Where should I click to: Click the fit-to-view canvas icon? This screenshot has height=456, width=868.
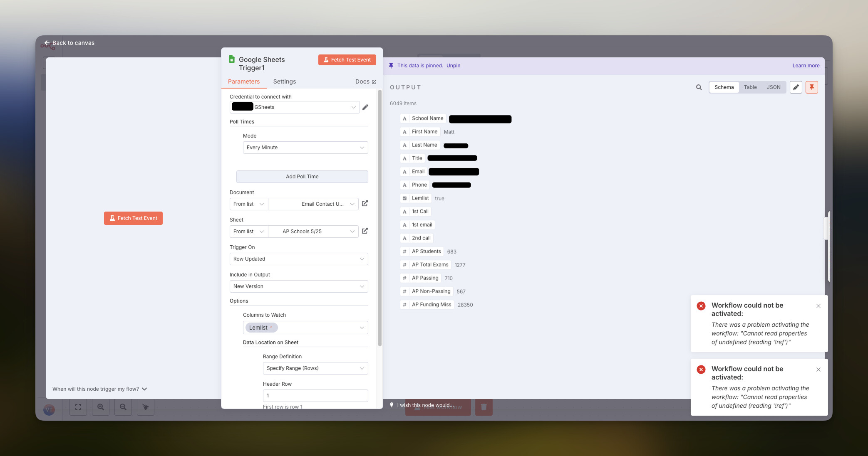pos(78,407)
